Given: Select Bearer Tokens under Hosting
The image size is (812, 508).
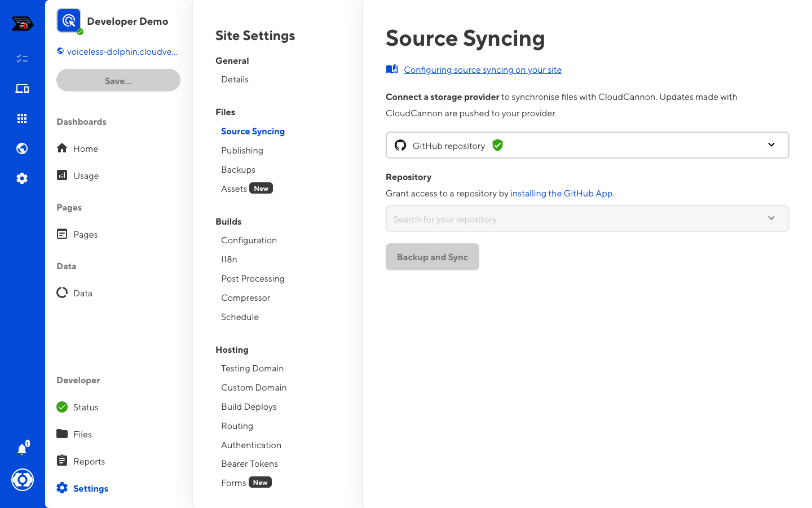Looking at the screenshot, I should 249,464.
